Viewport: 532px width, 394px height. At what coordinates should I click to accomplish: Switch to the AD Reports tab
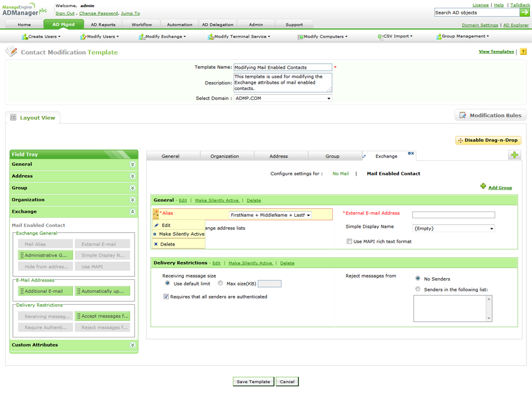click(x=103, y=24)
